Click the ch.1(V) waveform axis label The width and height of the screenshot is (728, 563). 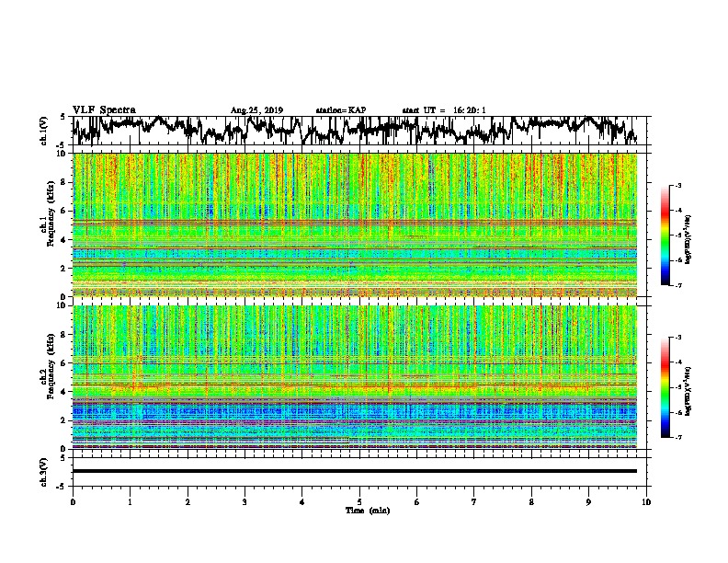(x=44, y=131)
